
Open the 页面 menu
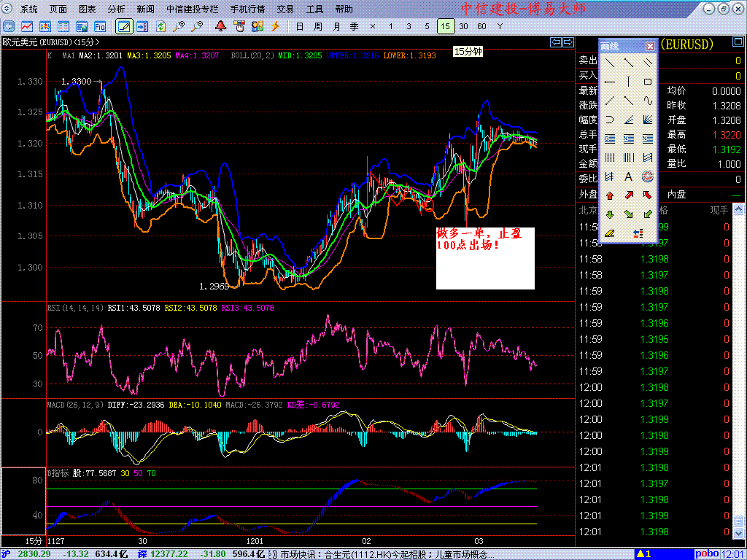[58, 9]
